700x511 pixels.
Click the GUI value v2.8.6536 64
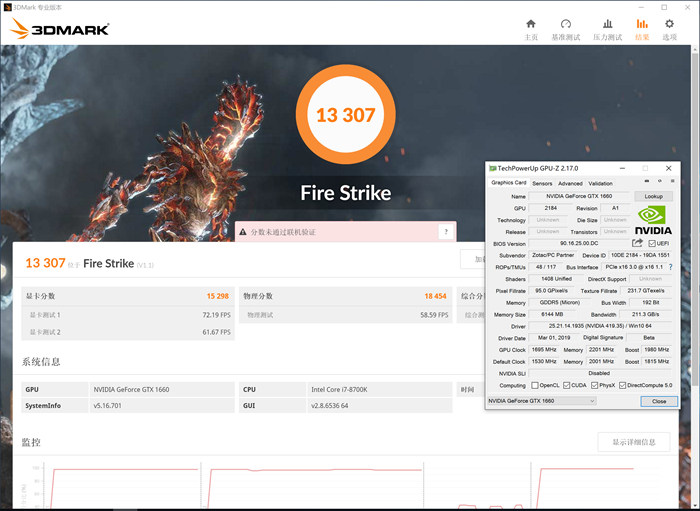pyautogui.click(x=379, y=406)
